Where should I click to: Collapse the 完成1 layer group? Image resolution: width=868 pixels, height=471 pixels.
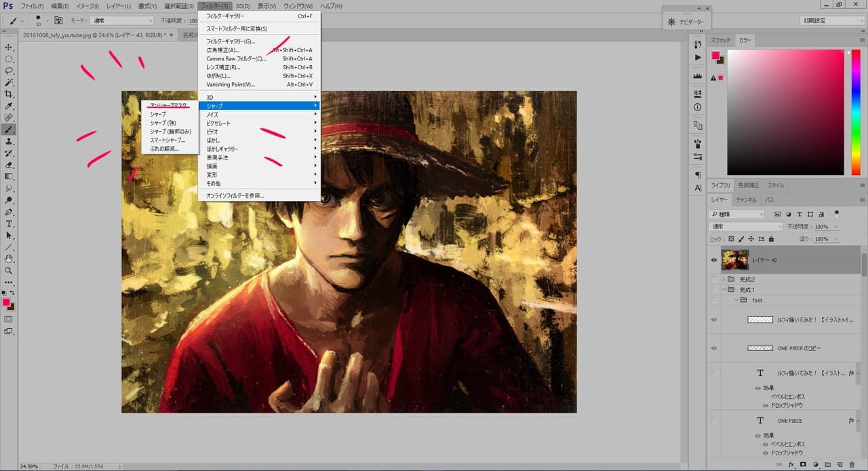click(724, 289)
